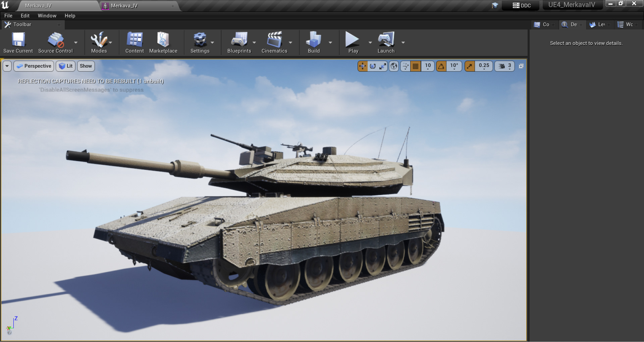Viewport: 644px width, 342px height.
Task: Open the Help menu
Action: [70, 16]
